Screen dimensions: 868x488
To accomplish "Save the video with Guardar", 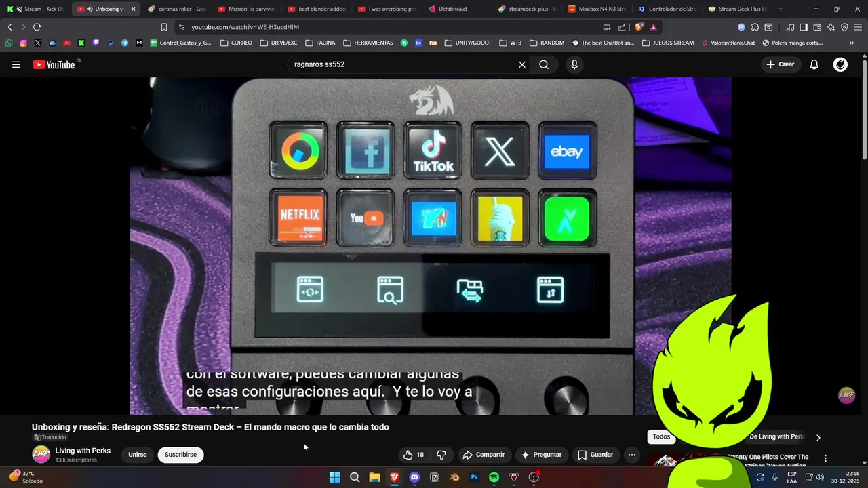I will click(595, 455).
